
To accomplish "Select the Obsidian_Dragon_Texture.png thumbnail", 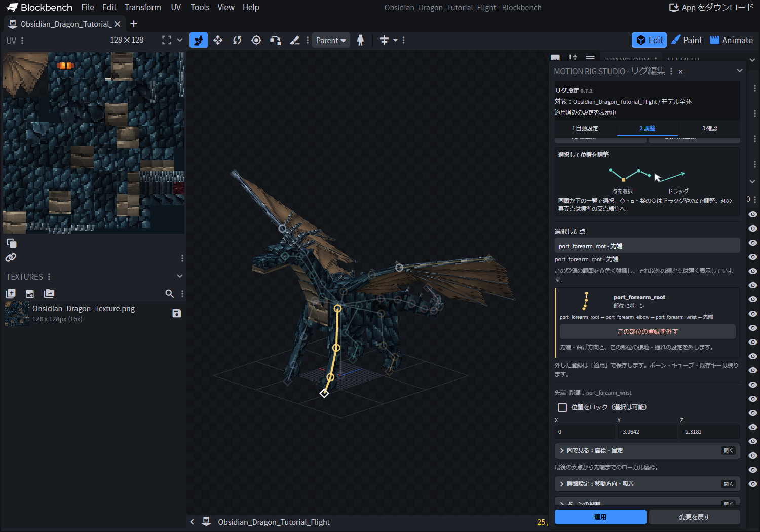I will 17,314.
